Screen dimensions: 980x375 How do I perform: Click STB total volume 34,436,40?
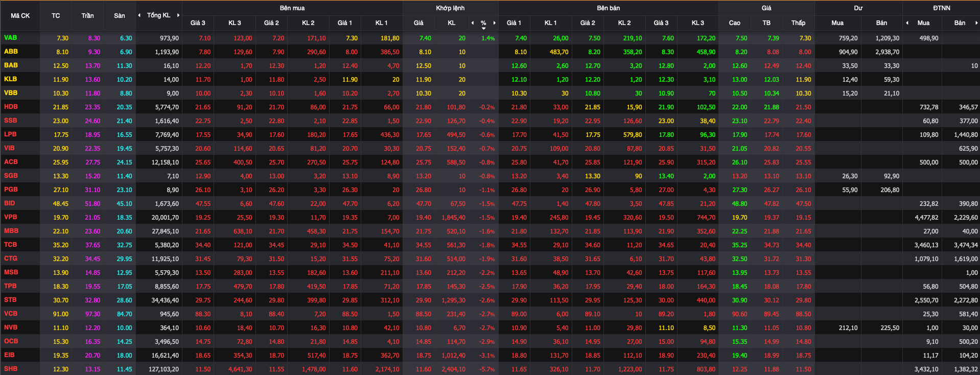tap(165, 300)
